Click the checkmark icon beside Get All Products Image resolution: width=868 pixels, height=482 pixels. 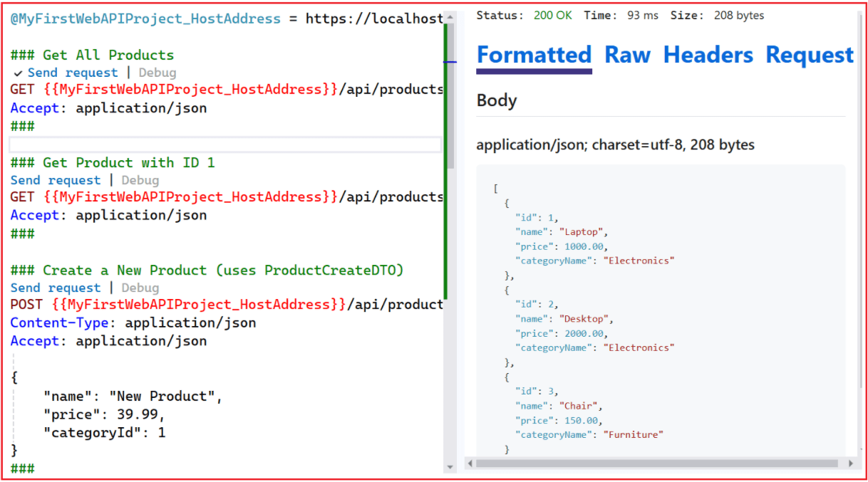coord(18,73)
